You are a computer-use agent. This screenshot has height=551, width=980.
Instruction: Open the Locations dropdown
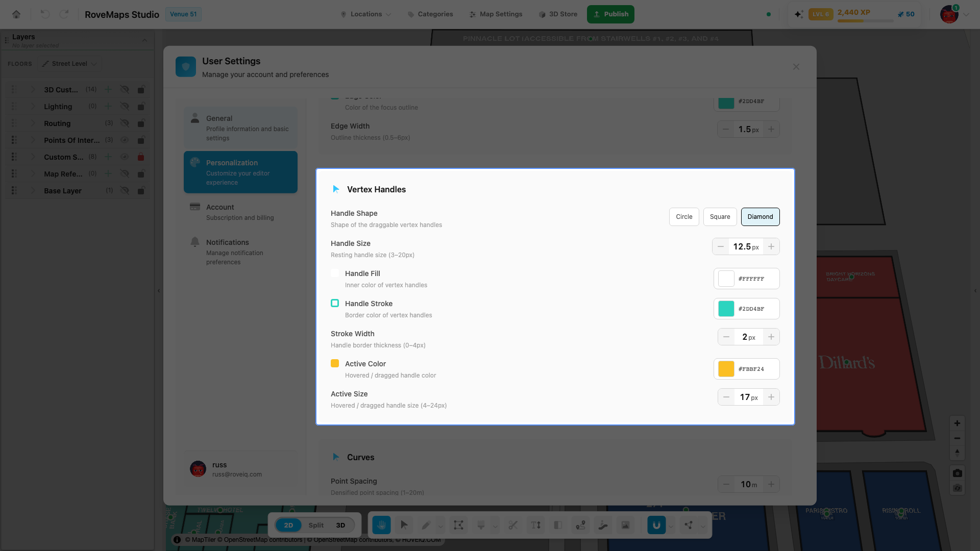click(x=366, y=14)
